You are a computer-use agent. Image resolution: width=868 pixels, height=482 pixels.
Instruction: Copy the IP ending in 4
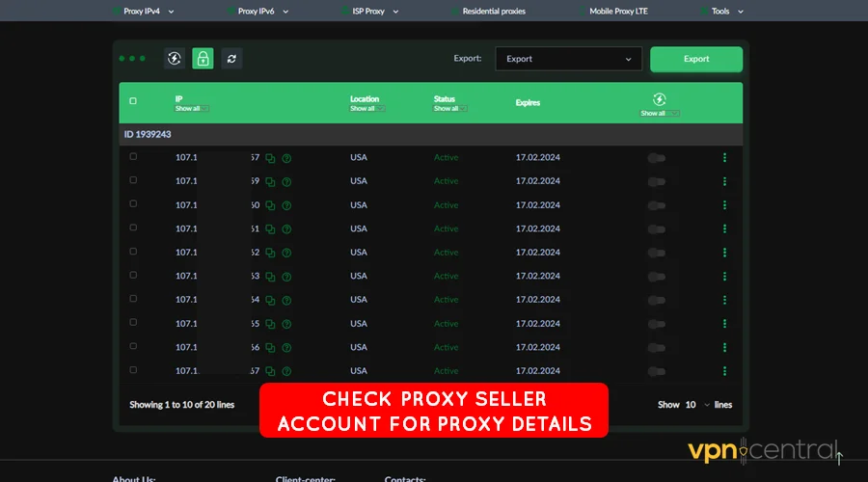270,301
